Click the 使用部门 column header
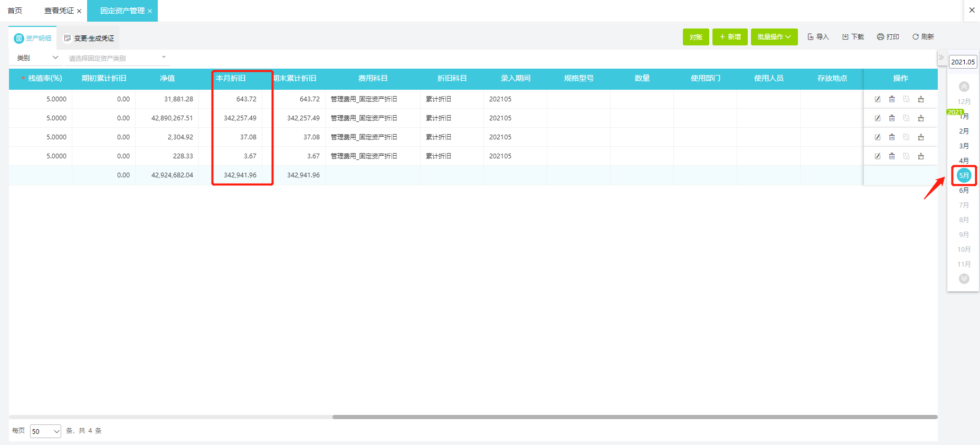The height and width of the screenshot is (445, 980). [706, 79]
